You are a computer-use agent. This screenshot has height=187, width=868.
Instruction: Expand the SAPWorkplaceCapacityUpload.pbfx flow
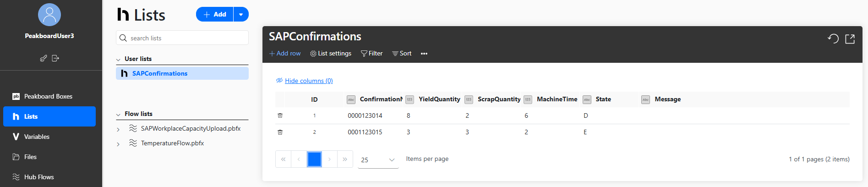(x=118, y=130)
